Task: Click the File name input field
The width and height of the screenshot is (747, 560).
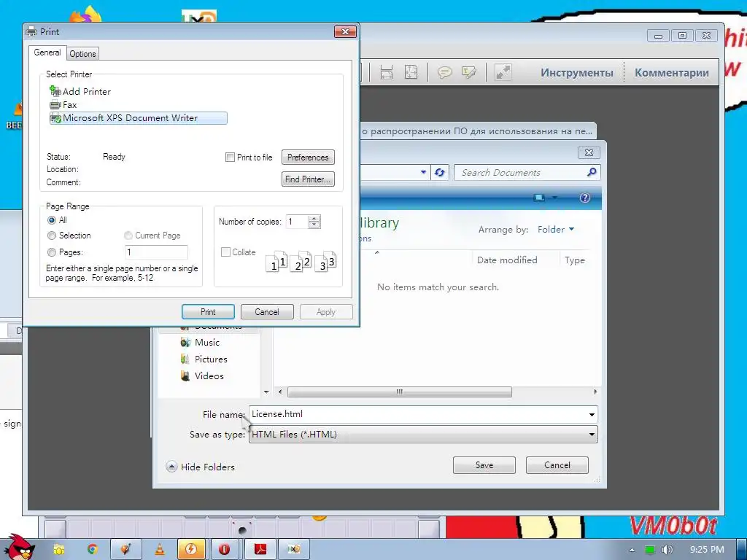Action: (418, 414)
